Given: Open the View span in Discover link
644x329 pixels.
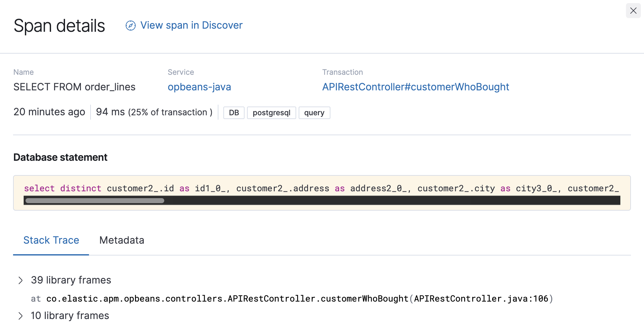Looking at the screenshot, I should (x=191, y=25).
